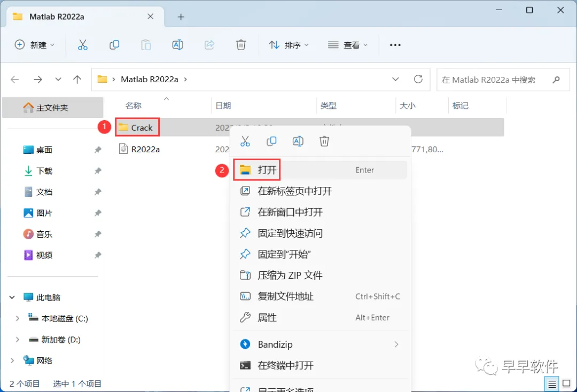Unpin 下载 from quick access

pyautogui.click(x=98, y=170)
